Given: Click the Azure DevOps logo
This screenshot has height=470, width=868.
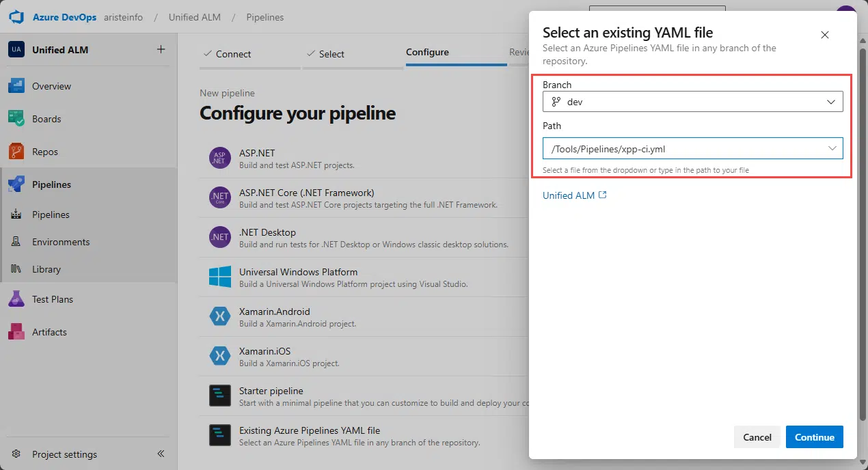Looking at the screenshot, I should [16, 17].
